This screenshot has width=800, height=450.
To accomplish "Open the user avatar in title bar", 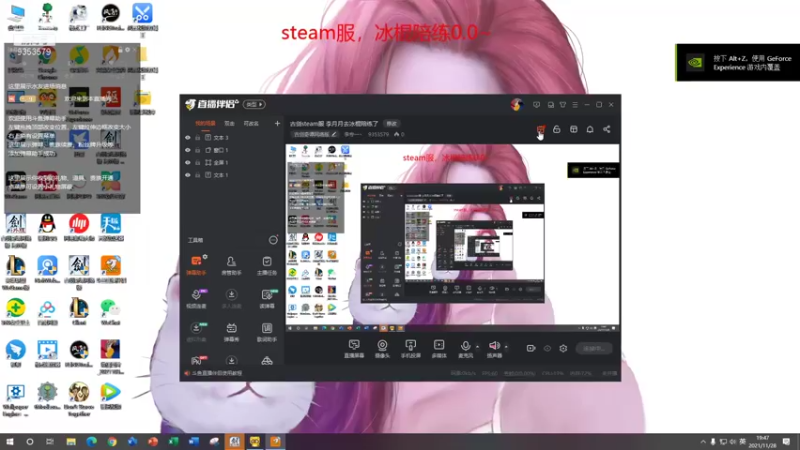I will click(x=516, y=105).
